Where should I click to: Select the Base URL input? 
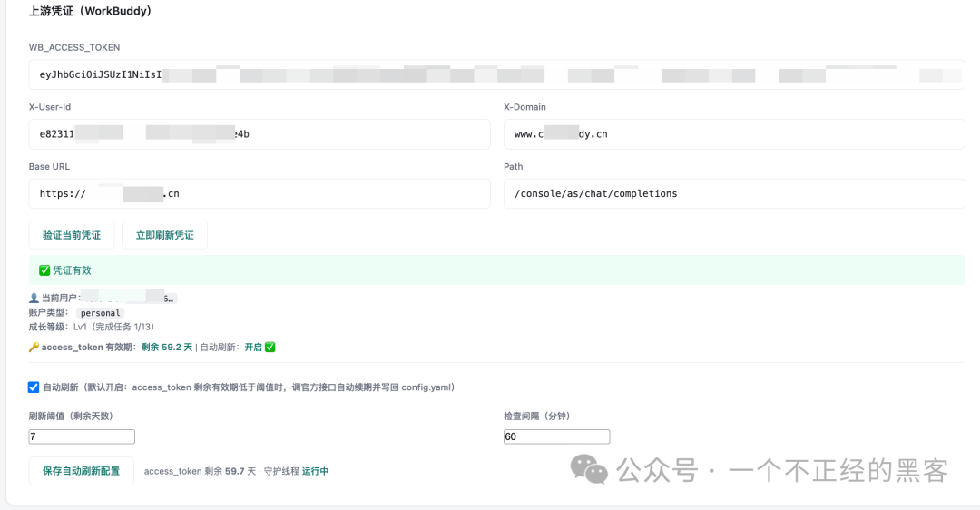point(260,194)
